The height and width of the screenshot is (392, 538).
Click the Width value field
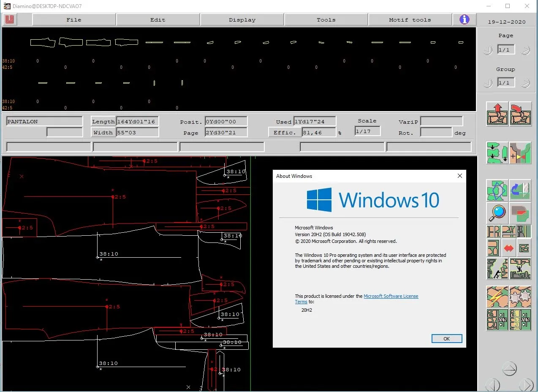pos(137,133)
